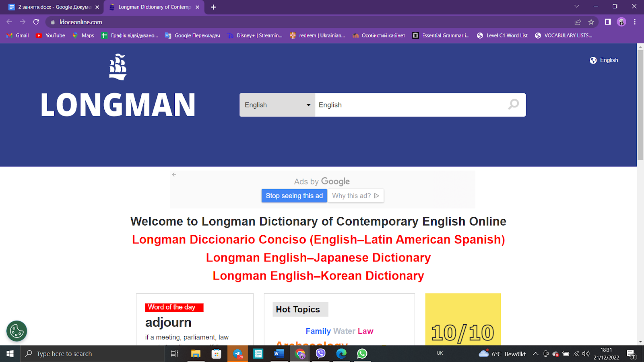Click Stop seeing this ad button
The width and height of the screenshot is (644, 362).
click(294, 196)
